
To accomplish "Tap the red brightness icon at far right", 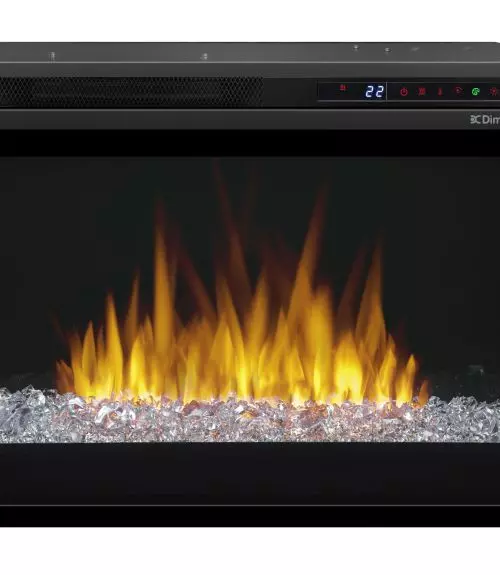I will (x=494, y=91).
